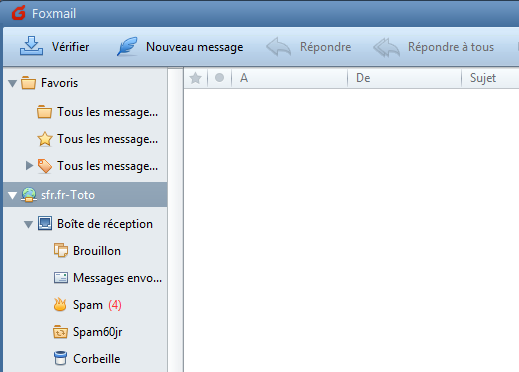Click the Vérifier label to check mail
The image size is (519, 372).
click(x=70, y=47)
